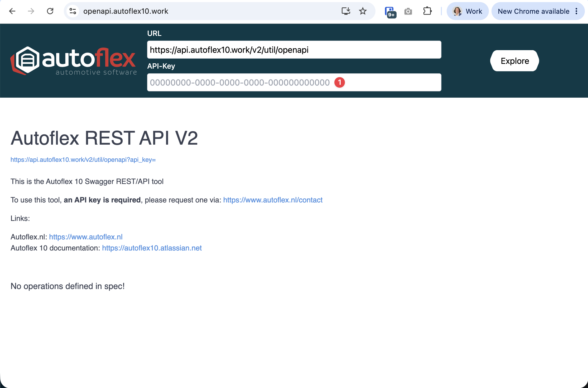Reload the current page

click(x=50, y=11)
